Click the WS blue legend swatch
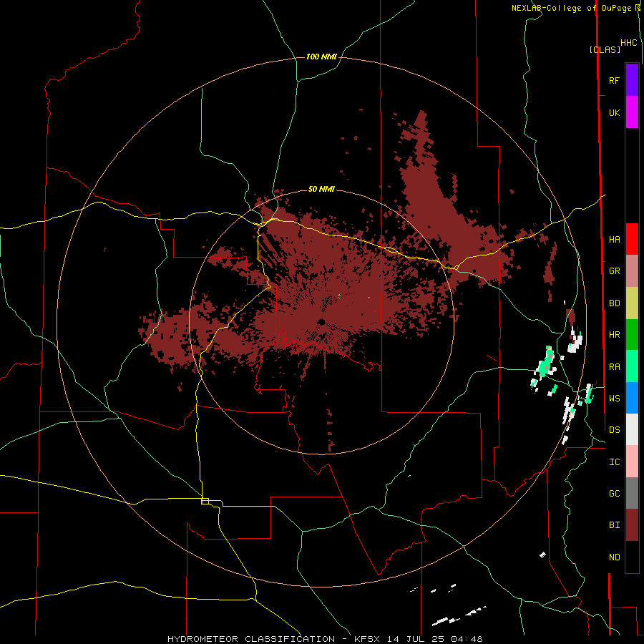 click(x=632, y=398)
